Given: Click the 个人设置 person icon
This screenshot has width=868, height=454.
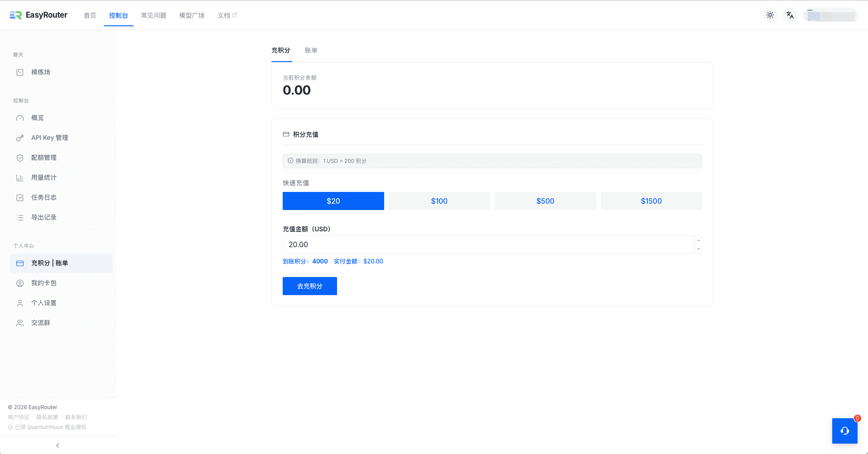Looking at the screenshot, I should pyautogui.click(x=20, y=303).
